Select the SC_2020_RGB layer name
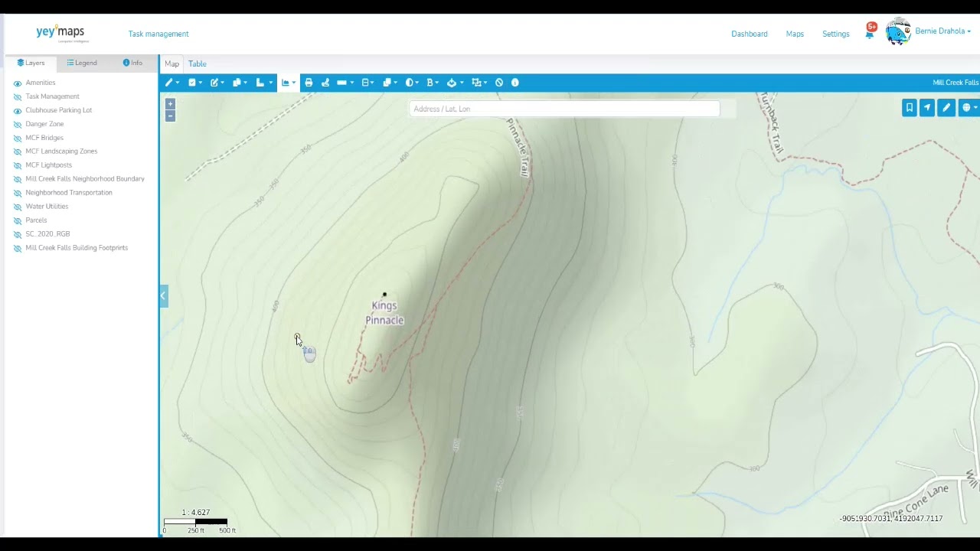 (x=47, y=234)
